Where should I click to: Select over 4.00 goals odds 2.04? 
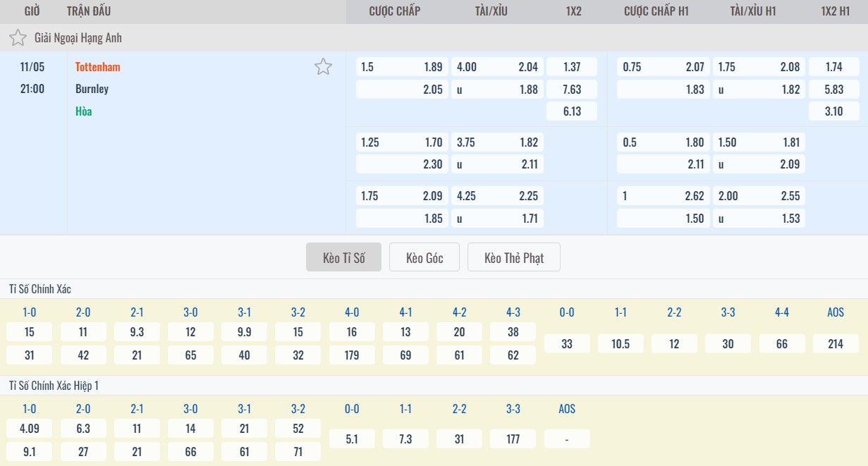(498, 67)
